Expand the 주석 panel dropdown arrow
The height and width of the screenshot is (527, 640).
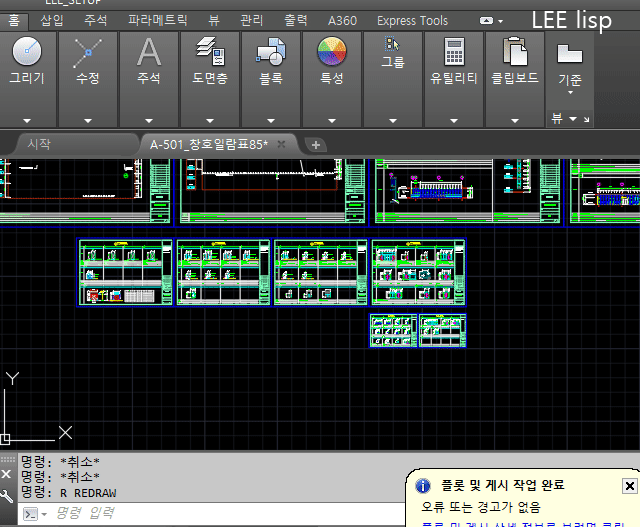coord(149,121)
